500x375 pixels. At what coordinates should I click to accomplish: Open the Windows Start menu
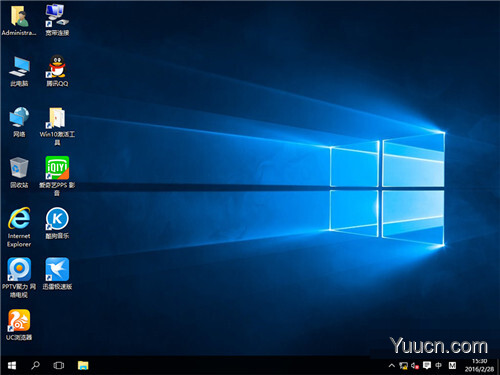(12, 366)
